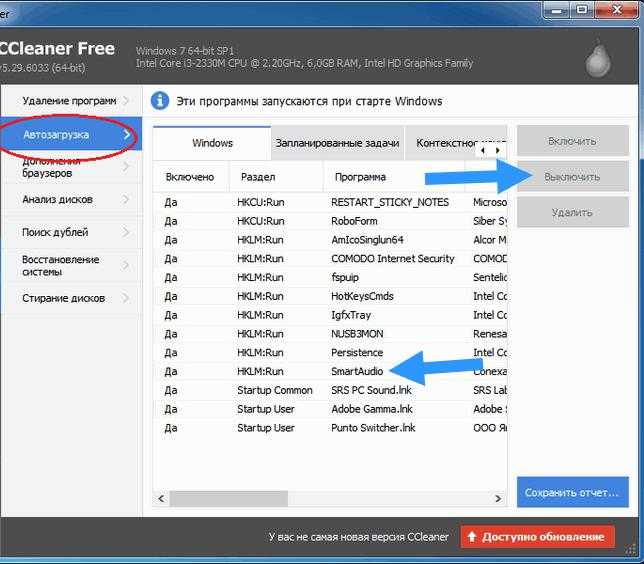Click chevron next to Восстановление системы
Screen dimensions: 644x564
tap(126, 266)
